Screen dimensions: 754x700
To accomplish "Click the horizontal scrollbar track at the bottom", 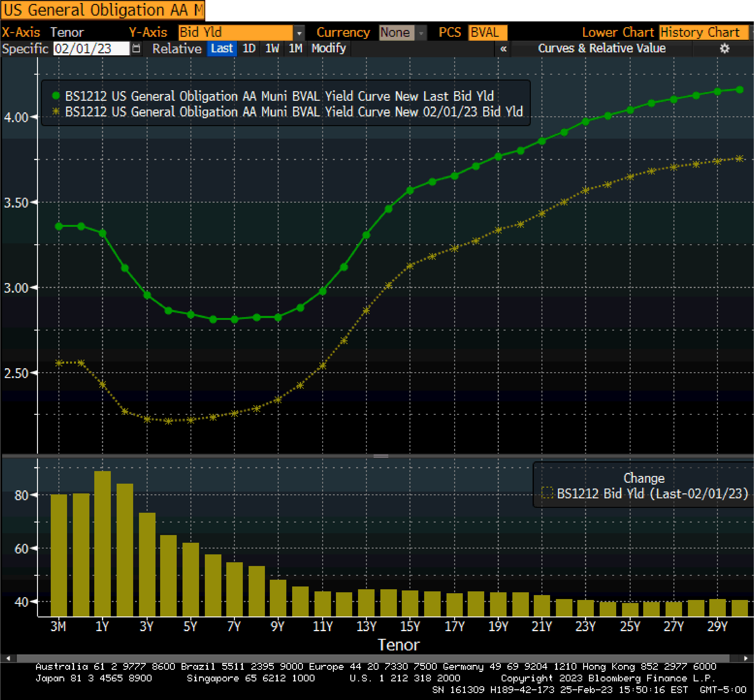I will (373, 658).
